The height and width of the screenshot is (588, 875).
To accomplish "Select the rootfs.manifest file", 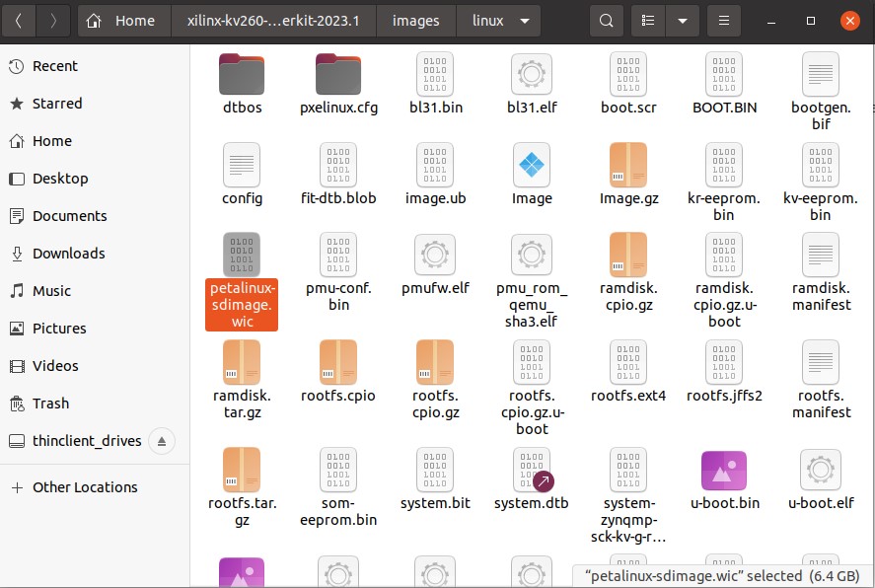I will pos(820,361).
